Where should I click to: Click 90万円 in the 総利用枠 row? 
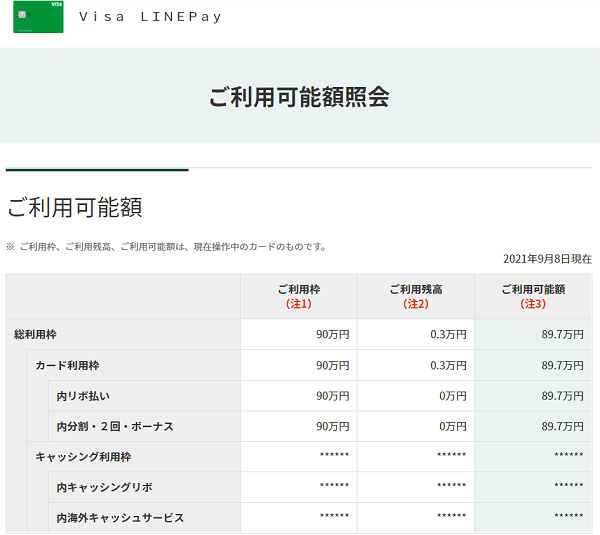pyautogui.click(x=333, y=334)
